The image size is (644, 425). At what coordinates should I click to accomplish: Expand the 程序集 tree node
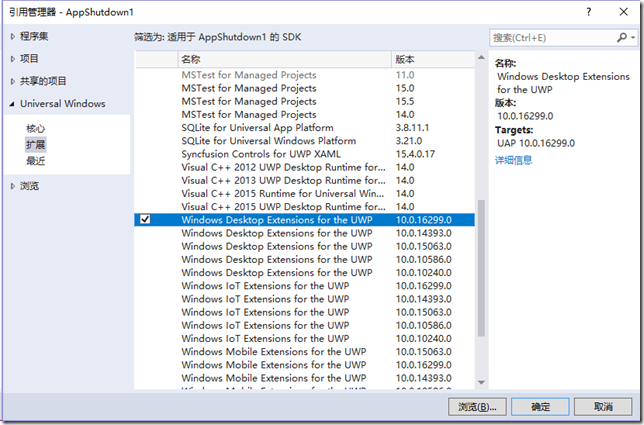click(13, 37)
